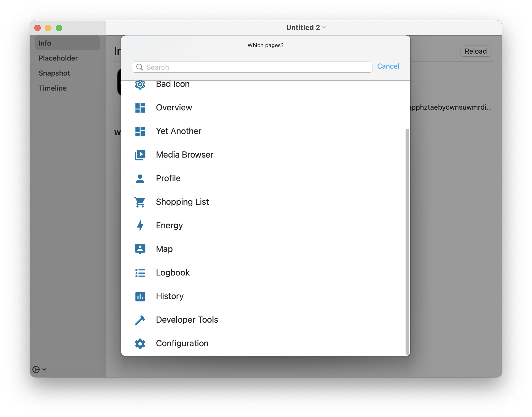Switch to the Snapshot sidebar item
Viewport: 532px width, 417px height.
pos(54,73)
